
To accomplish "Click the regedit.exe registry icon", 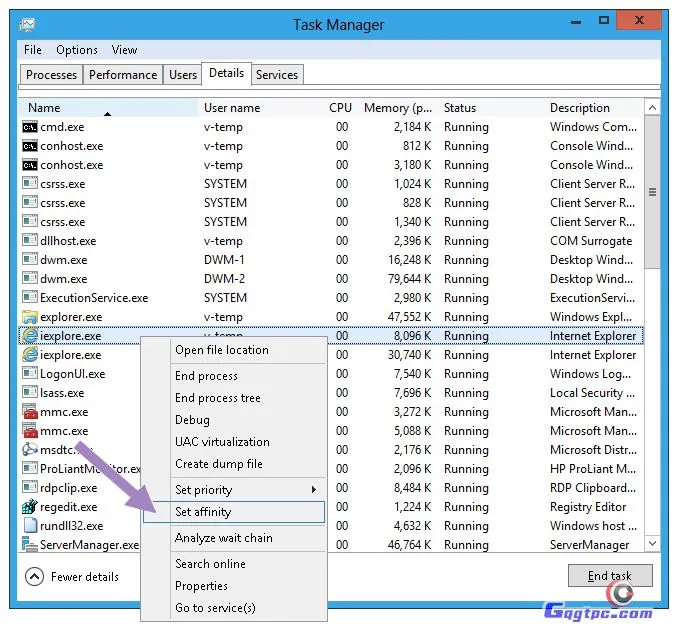I will point(30,507).
